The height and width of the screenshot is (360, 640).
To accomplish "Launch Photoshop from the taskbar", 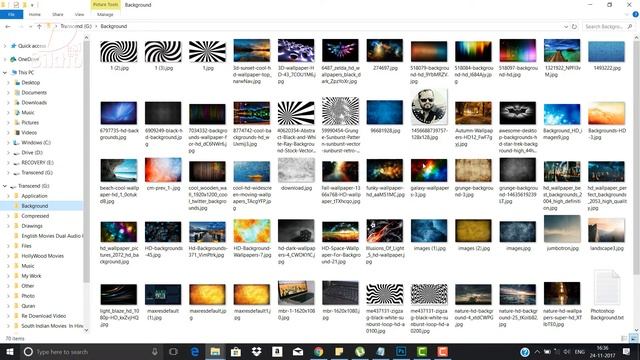I will [x=401, y=351].
